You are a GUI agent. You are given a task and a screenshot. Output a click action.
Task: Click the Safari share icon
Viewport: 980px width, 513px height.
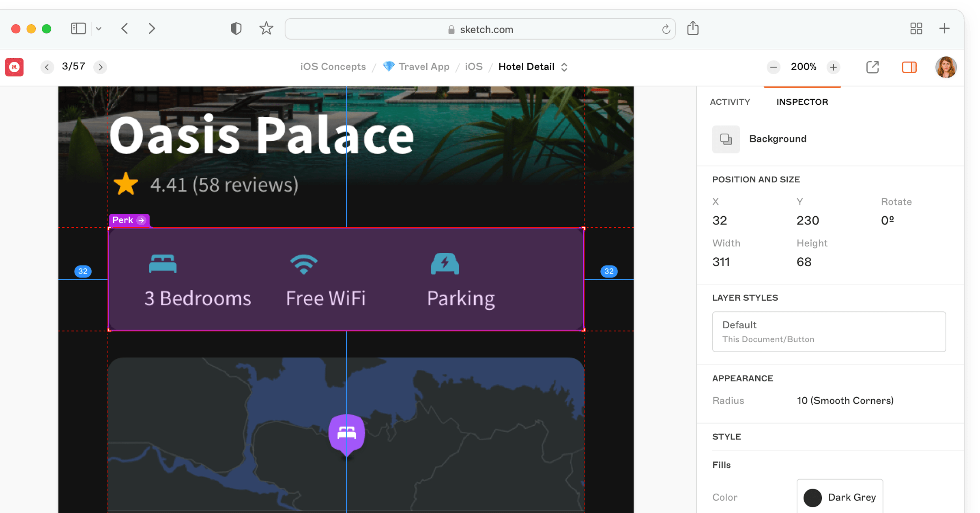point(693,28)
